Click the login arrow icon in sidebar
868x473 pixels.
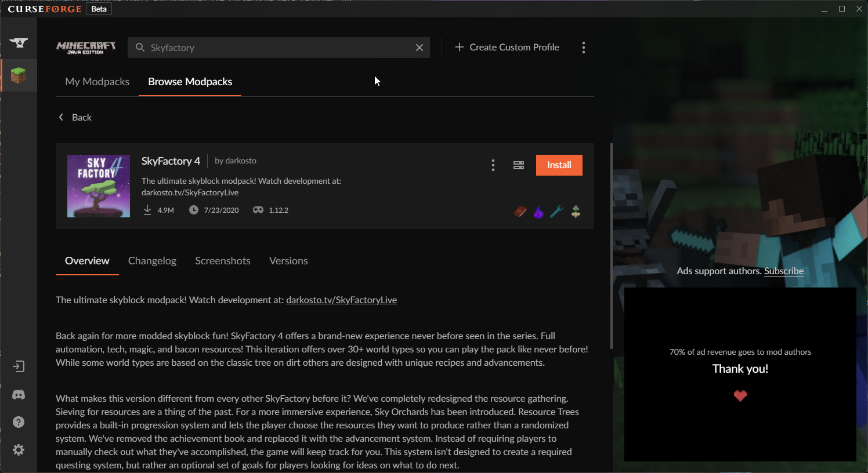point(19,366)
